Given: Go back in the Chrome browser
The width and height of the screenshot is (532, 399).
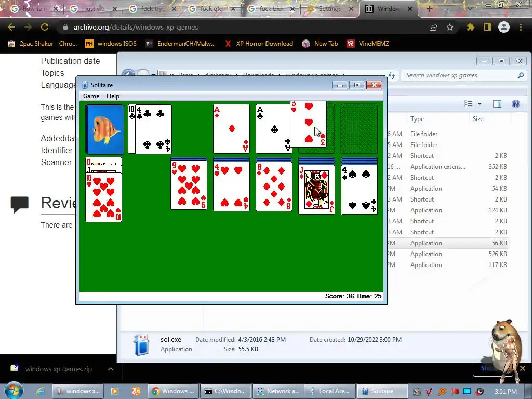Looking at the screenshot, I should [11, 27].
